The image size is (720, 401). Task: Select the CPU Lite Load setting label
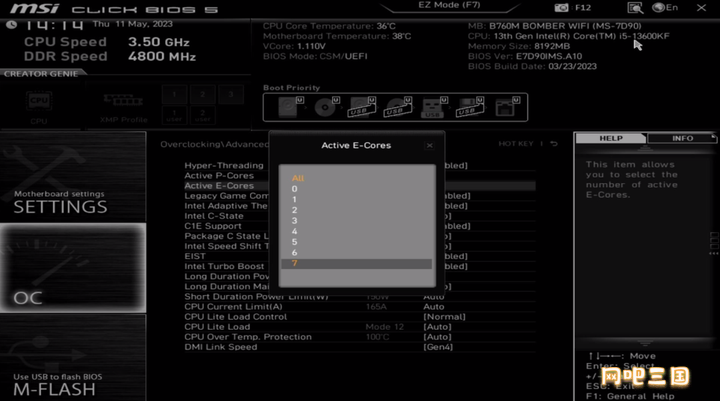tap(217, 327)
